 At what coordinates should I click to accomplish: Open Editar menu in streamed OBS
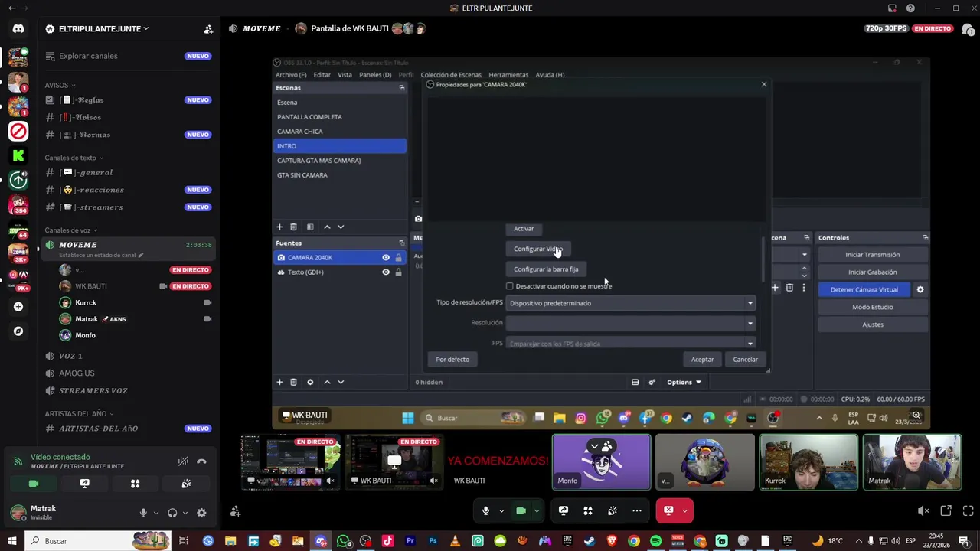(x=322, y=75)
